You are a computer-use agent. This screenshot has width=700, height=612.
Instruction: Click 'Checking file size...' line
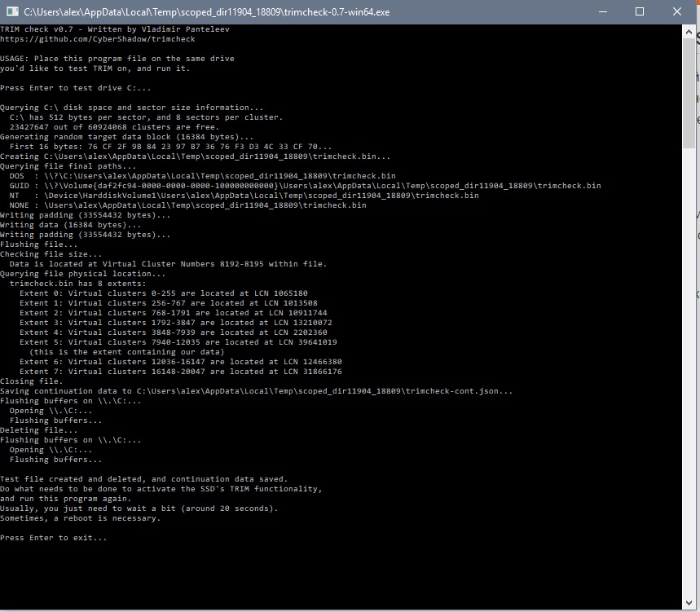coord(51,255)
